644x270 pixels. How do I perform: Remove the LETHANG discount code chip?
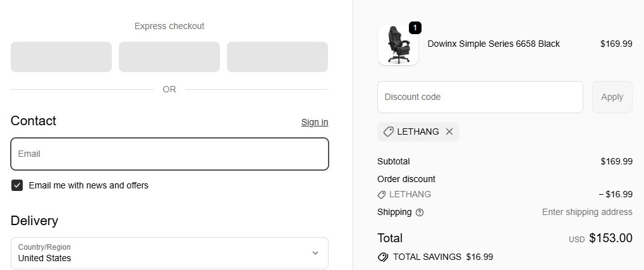pyautogui.click(x=449, y=132)
